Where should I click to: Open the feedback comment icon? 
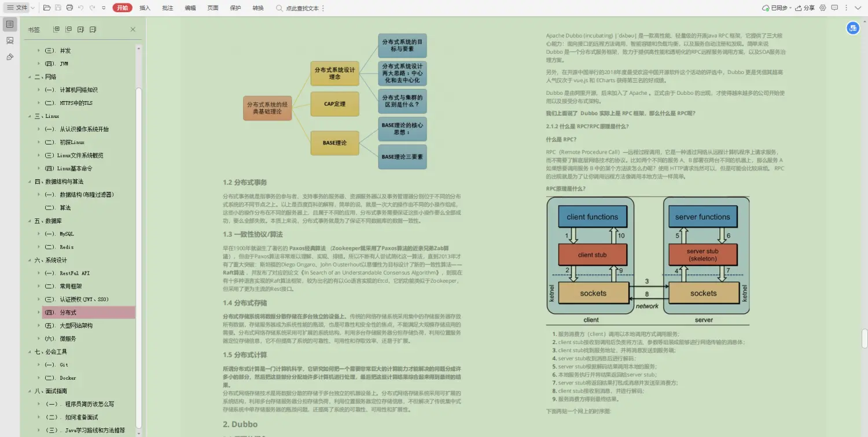click(x=834, y=8)
